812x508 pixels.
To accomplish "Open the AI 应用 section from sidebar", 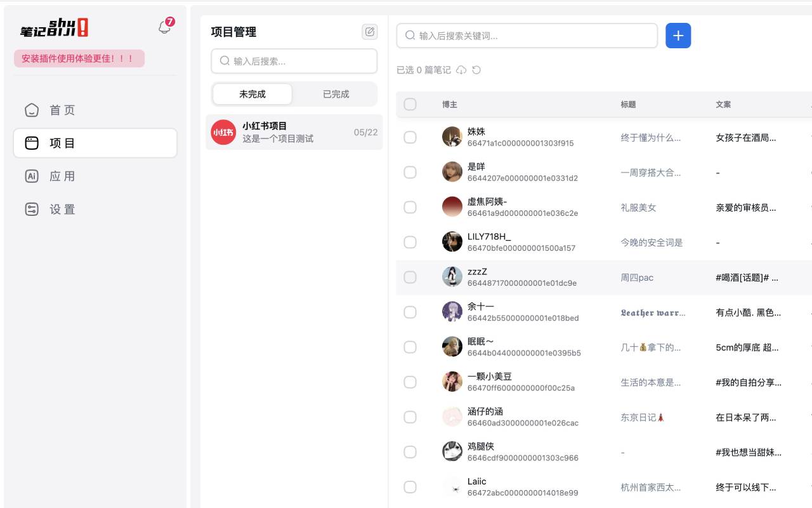I will coord(62,176).
